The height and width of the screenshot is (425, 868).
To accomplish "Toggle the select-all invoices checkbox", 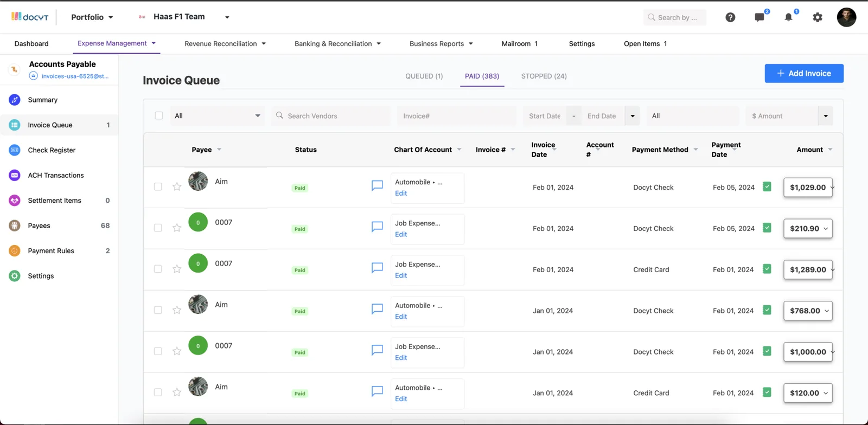I will 159,115.
